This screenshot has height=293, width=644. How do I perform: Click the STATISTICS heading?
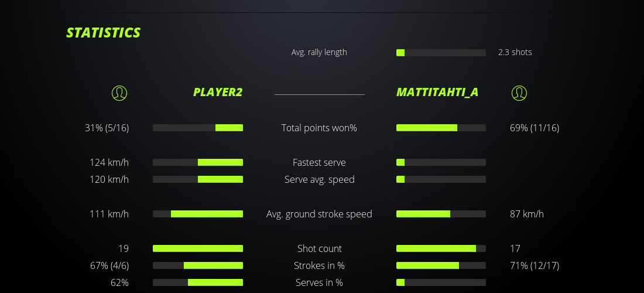[104, 33]
